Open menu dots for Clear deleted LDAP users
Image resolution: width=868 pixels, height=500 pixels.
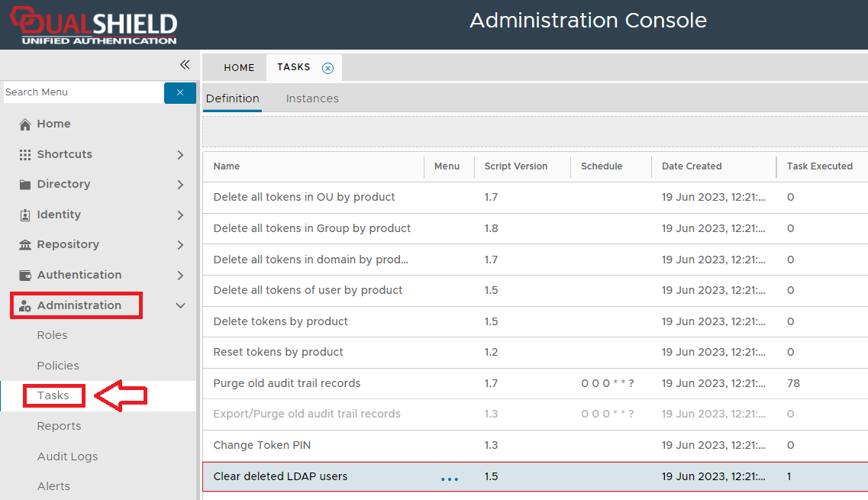pyautogui.click(x=450, y=478)
